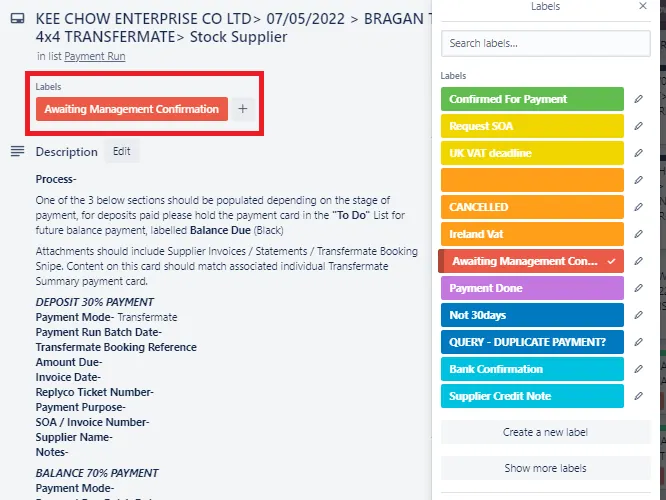Viewport: 666px width, 500px height.
Task: Click the DEPOSIT 30% PAYMENT heading
Action: (x=95, y=302)
